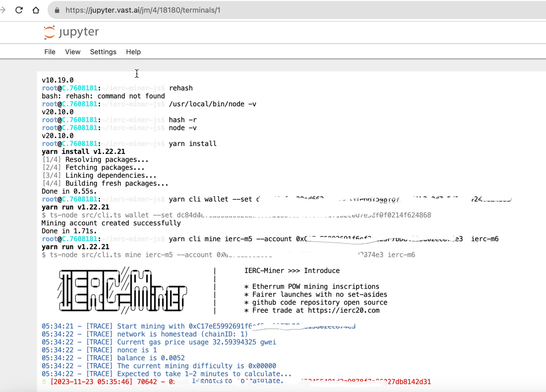Click '$ ts-node src/cli.ts mine ierc-m5' line
Image resolution: width=546 pixels, height=392 pixels.
pos(228,255)
